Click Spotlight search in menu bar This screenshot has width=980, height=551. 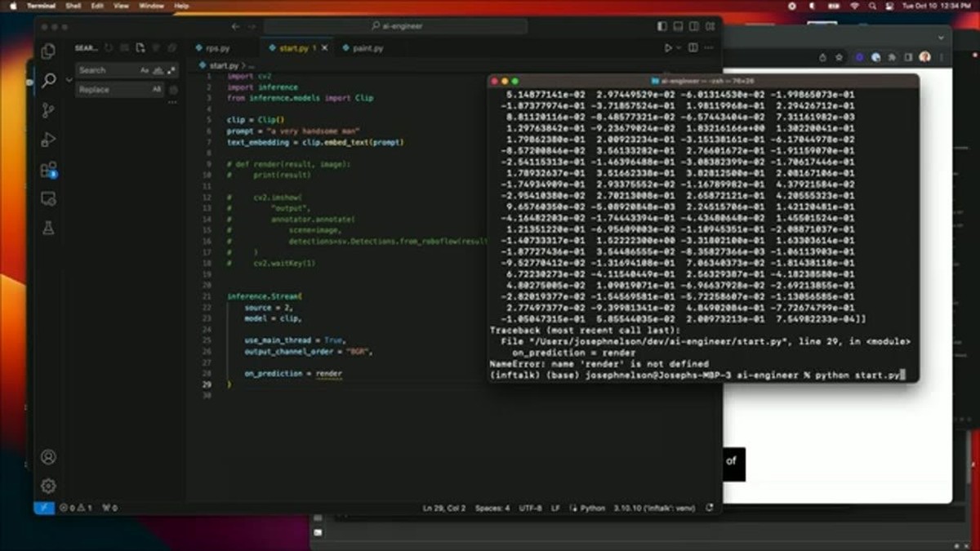[871, 6]
